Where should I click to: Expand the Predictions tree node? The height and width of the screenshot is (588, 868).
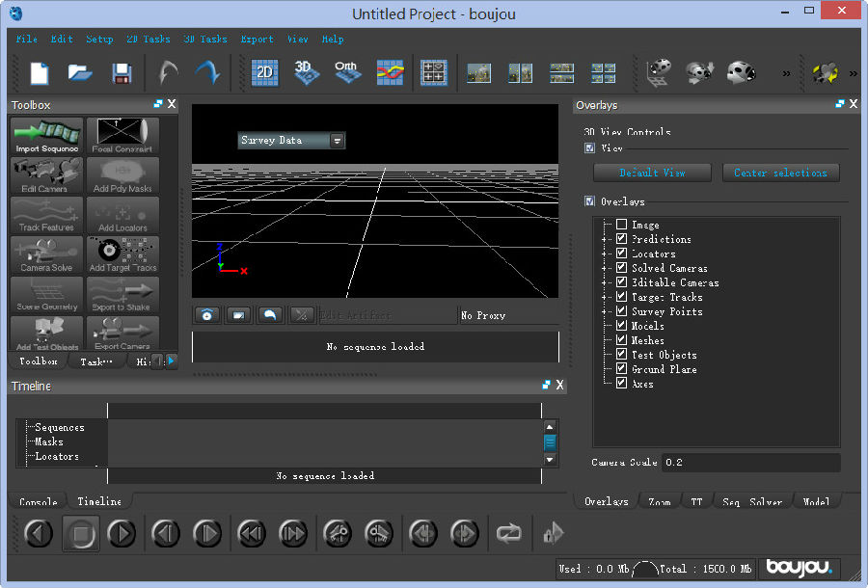(606, 239)
